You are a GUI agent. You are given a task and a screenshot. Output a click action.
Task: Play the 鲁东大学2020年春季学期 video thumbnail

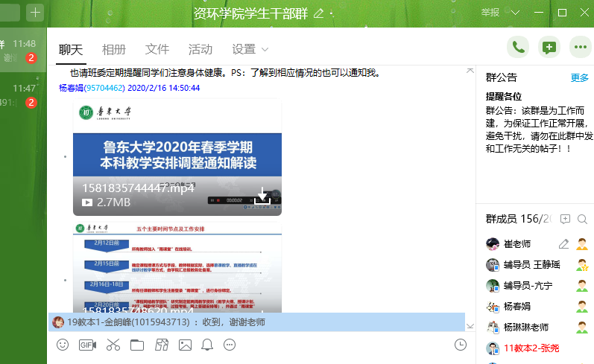(177, 157)
